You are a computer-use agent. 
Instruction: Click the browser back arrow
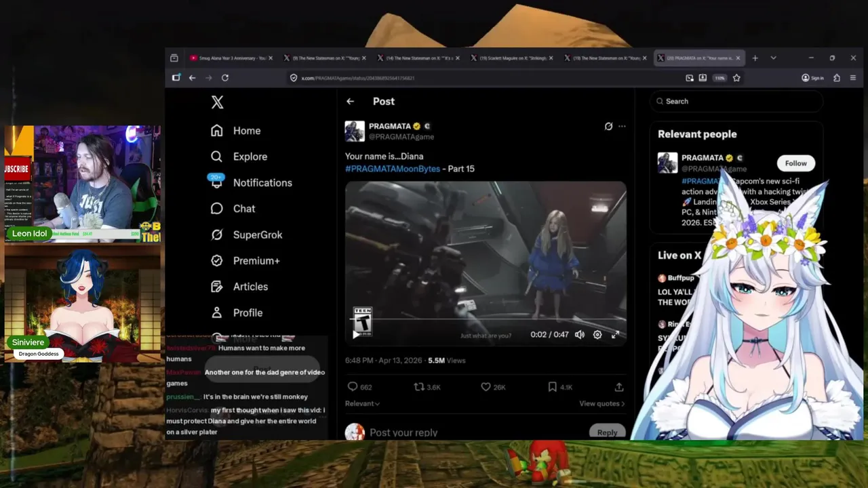pyautogui.click(x=193, y=78)
